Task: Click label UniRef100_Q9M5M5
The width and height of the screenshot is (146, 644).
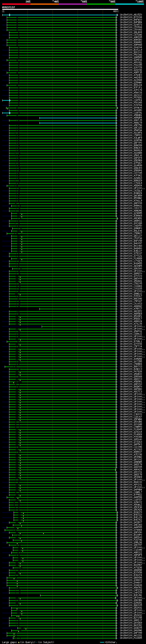Action: pos(131,58)
